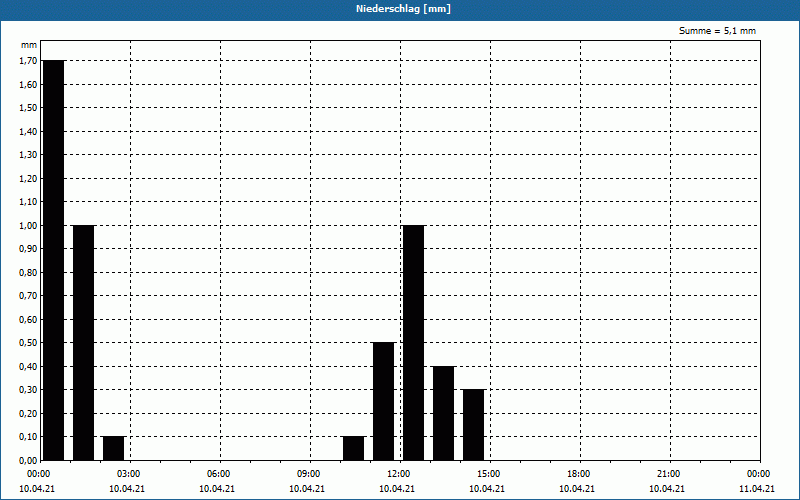Click the 21:00 time axis label
Screen dimensions: 800x500
coord(669,474)
